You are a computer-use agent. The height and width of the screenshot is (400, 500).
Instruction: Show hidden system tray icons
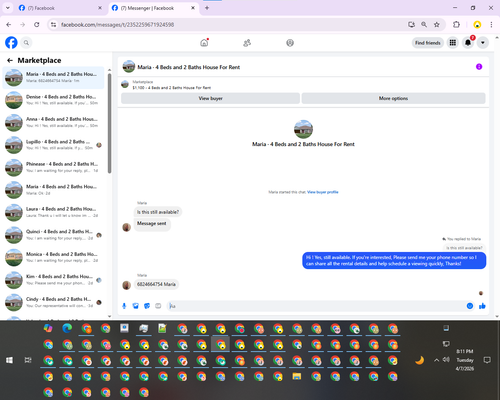pos(436,360)
